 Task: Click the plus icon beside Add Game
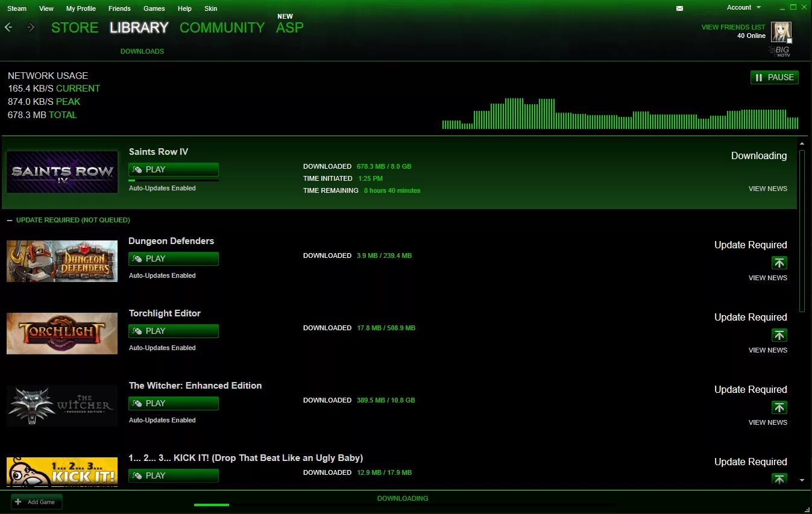(18, 501)
